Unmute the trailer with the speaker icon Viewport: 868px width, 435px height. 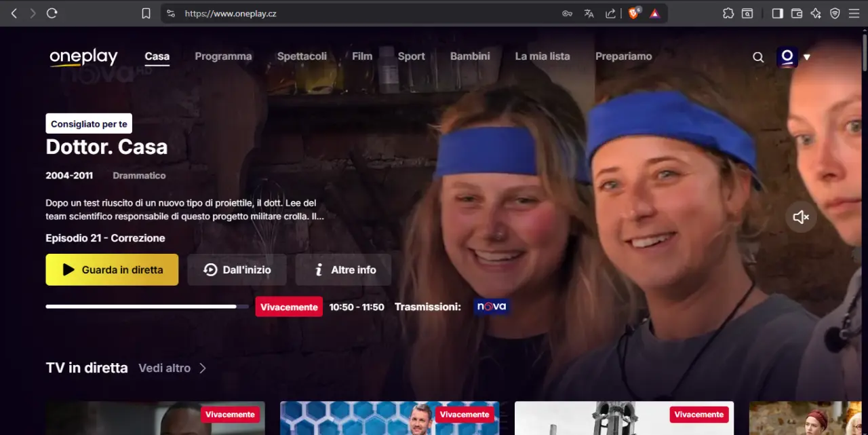tap(801, 217)
